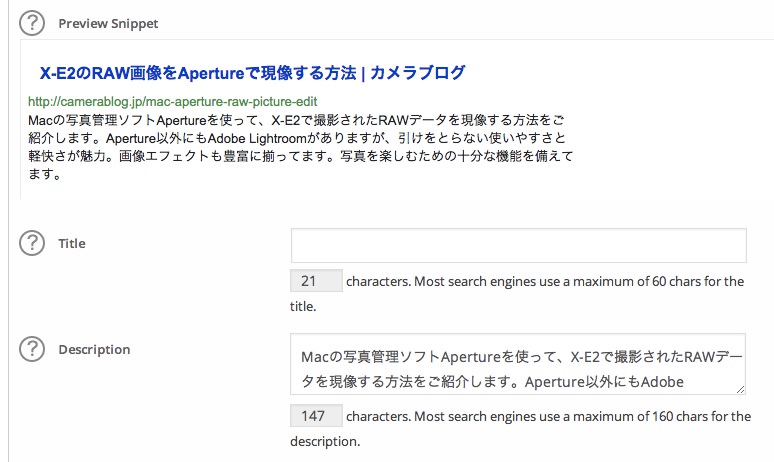Screen dimensions: 774x462
Task: Select the description character count showing 147
Action: pyautogui.click(x=316, y=416)
